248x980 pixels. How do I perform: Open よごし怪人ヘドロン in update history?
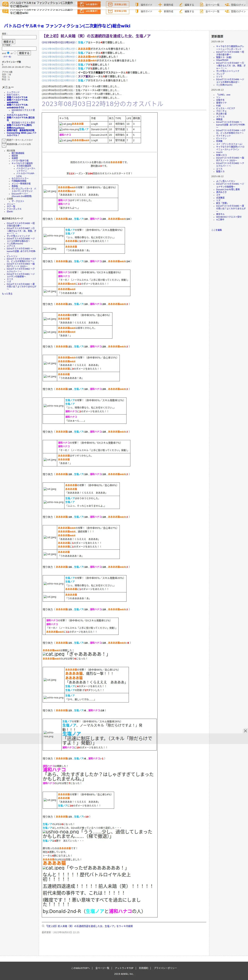226,181
